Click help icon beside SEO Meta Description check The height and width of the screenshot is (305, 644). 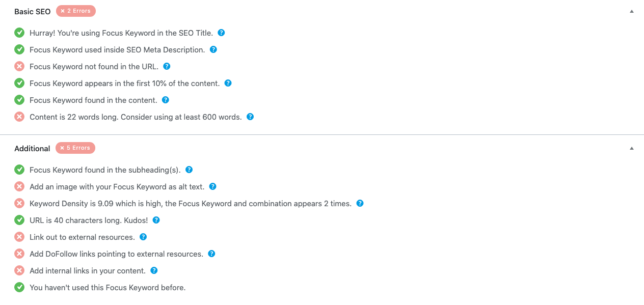click(x=213, y=49)
